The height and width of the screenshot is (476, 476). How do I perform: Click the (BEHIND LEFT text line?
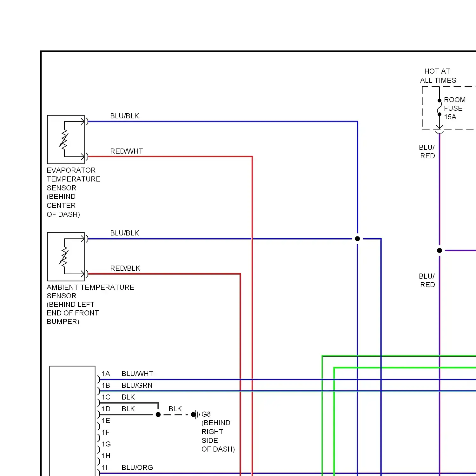click(x=70, y=304)
